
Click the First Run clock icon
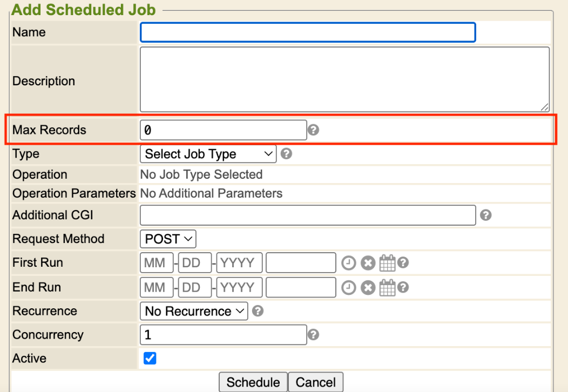[x=349, y=263]
